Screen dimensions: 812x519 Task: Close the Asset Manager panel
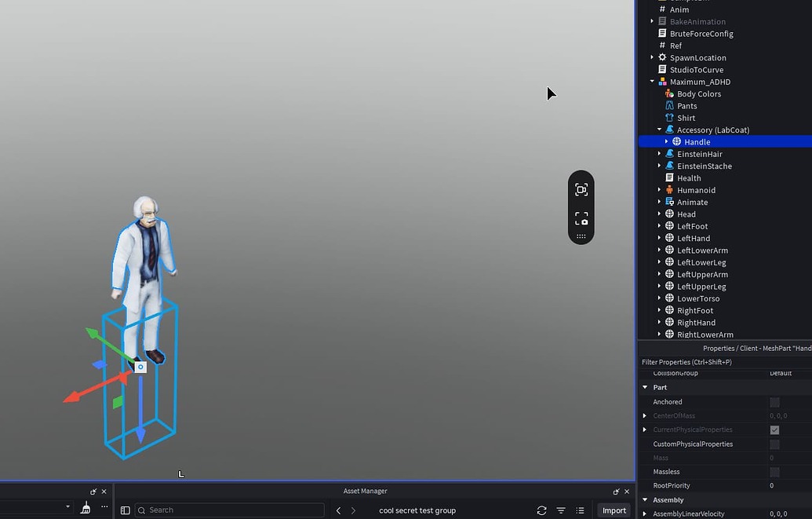(x=627, y=492)
